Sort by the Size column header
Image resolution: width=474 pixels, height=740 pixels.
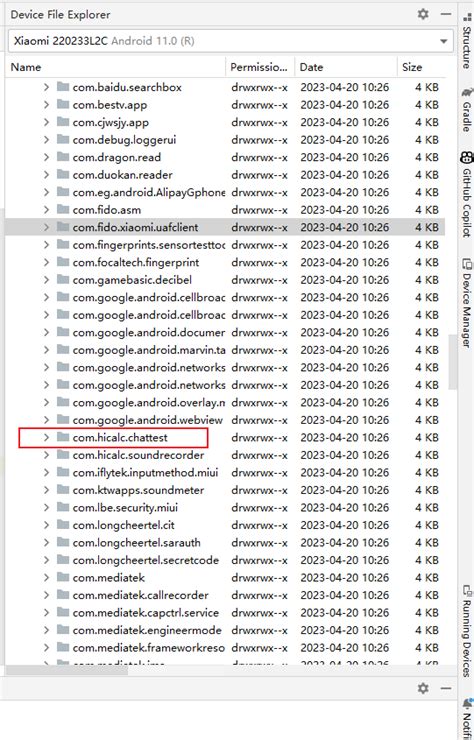[x=421, y=67]
